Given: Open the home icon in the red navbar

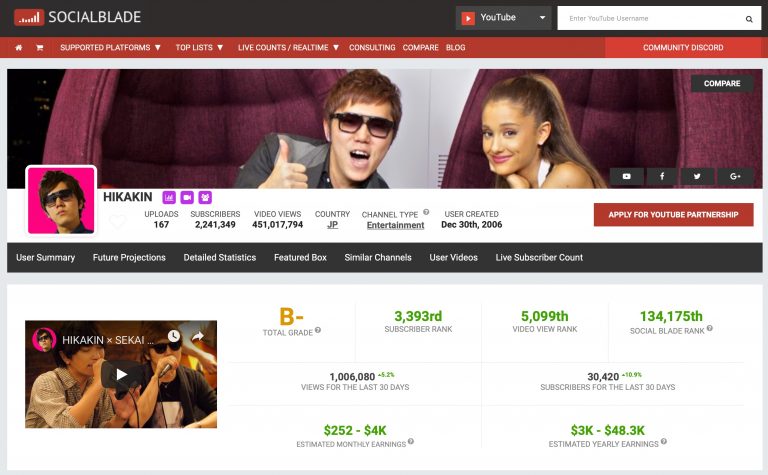Looking at the screenshot, I should click(x=19, y=48).
